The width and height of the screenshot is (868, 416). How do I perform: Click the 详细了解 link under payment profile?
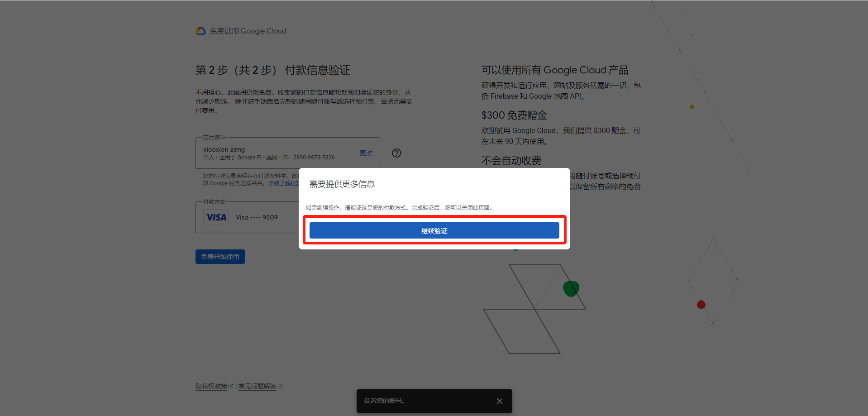tap(283, 183)
